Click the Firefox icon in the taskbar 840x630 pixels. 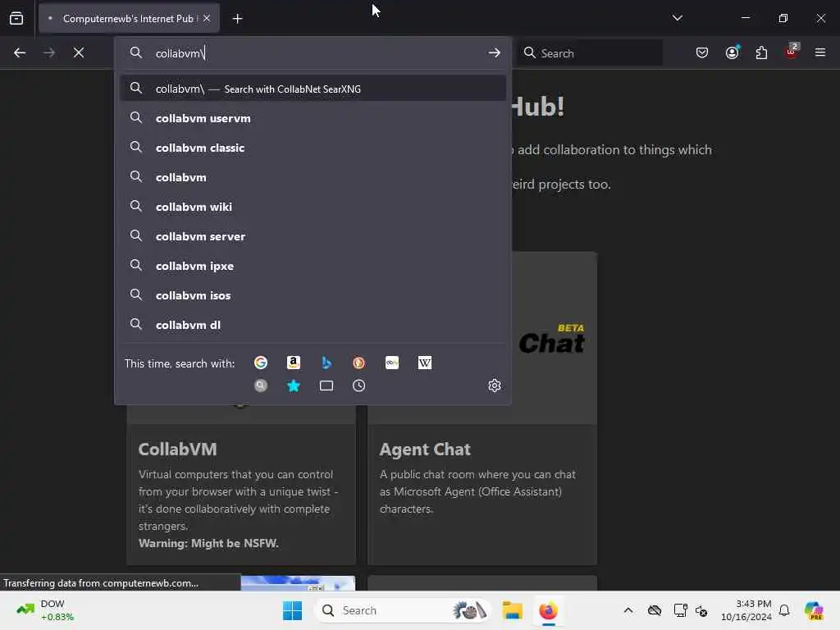(x=549, y=610)
